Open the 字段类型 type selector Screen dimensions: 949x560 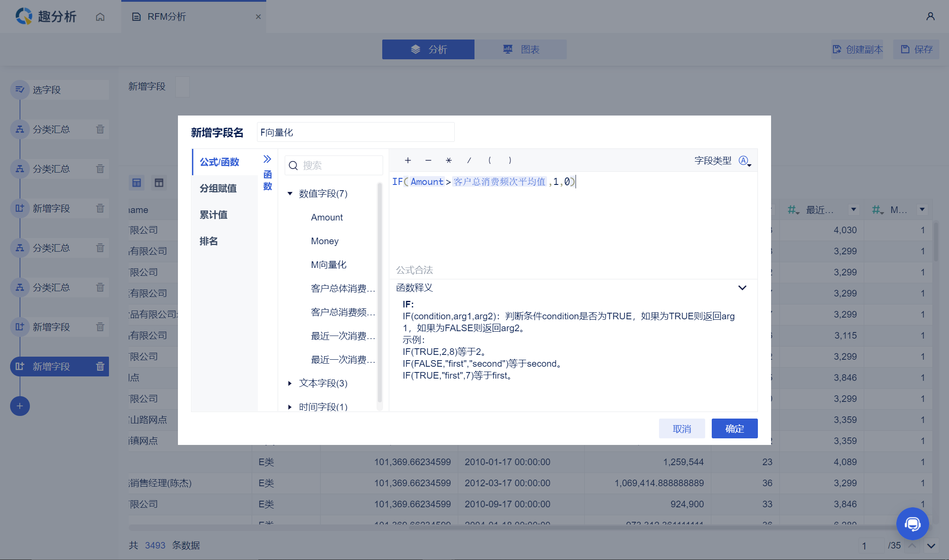tap(745, 161)
